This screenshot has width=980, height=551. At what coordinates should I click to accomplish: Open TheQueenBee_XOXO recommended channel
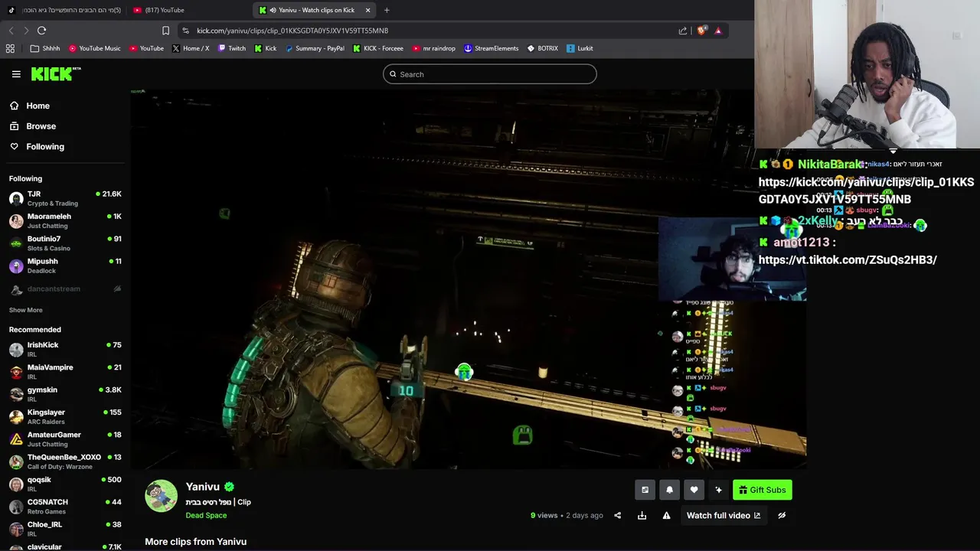pyautogui.click(x=65, y=461)
